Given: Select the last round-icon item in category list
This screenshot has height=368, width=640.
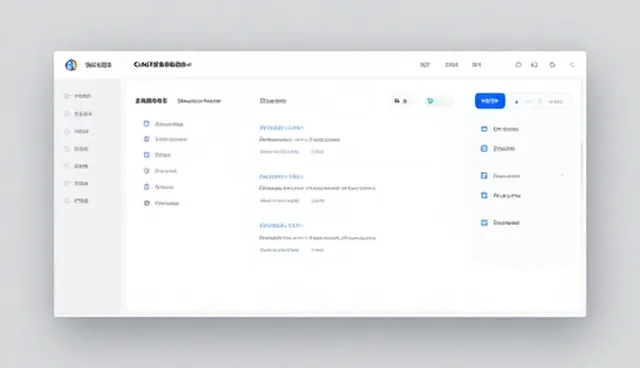Looking at the screenshot, I should point(147,203).
